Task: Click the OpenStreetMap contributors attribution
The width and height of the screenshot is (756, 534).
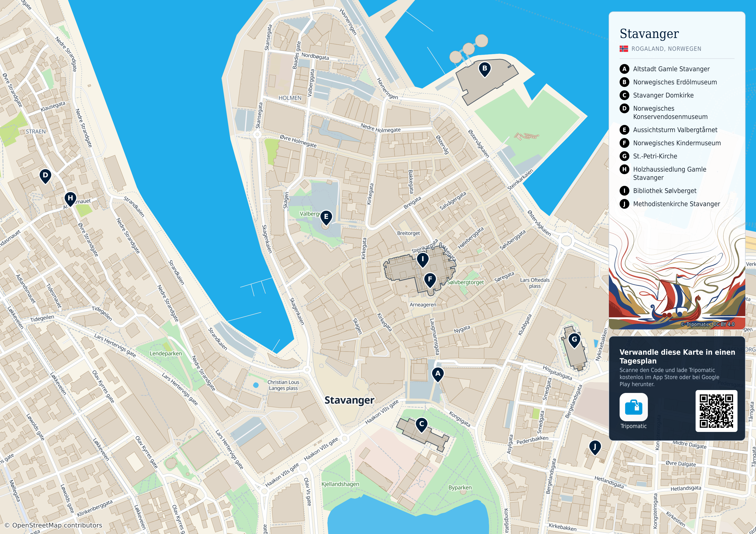Action: tap(53, 525)
